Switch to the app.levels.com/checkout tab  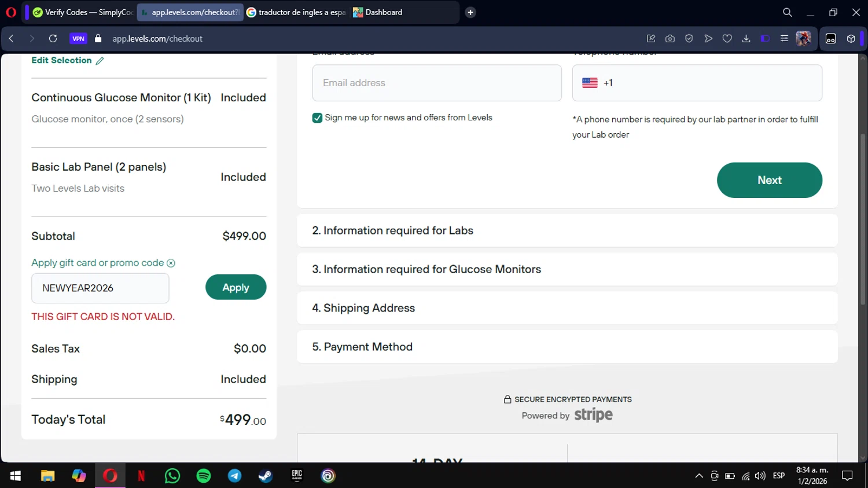[x=190, y=12]
